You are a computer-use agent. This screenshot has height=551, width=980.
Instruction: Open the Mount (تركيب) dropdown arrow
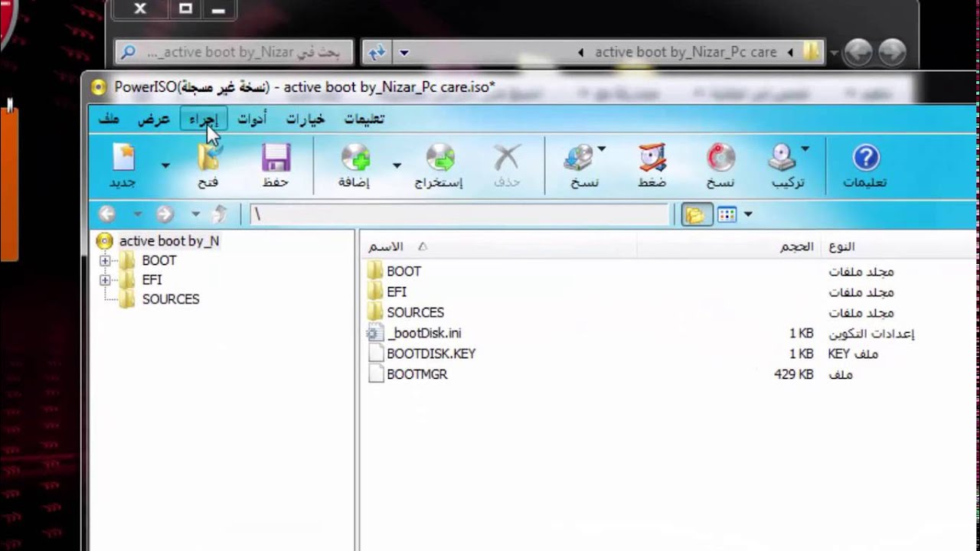coord(805,148)
